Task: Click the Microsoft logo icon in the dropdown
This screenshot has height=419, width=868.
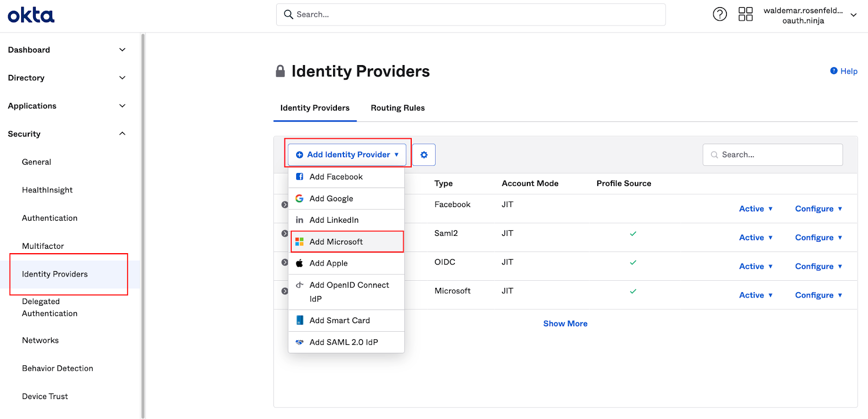Action: coord(299,242)
